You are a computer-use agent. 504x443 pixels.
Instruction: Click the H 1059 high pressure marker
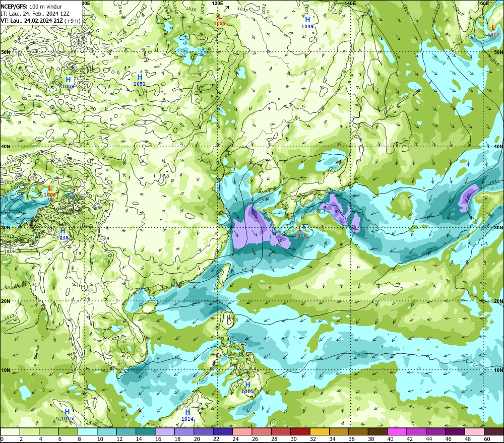[68, 82]
